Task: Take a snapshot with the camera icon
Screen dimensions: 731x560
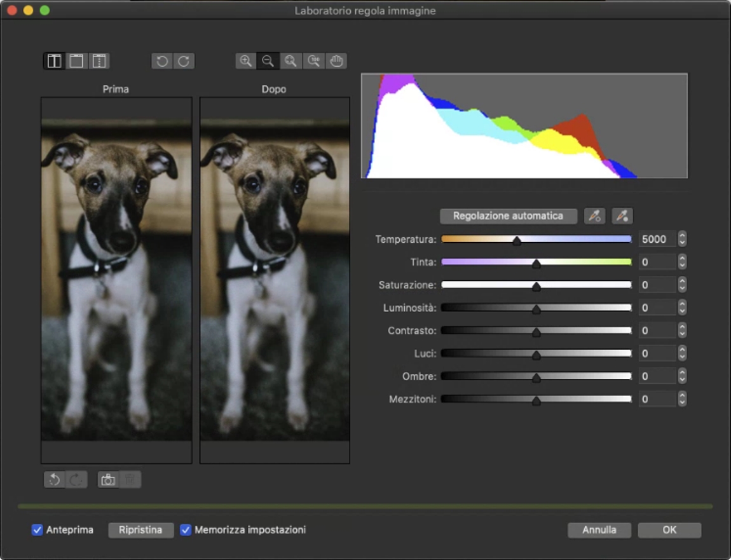Action: pyautogui.click(x=107, y=479)
